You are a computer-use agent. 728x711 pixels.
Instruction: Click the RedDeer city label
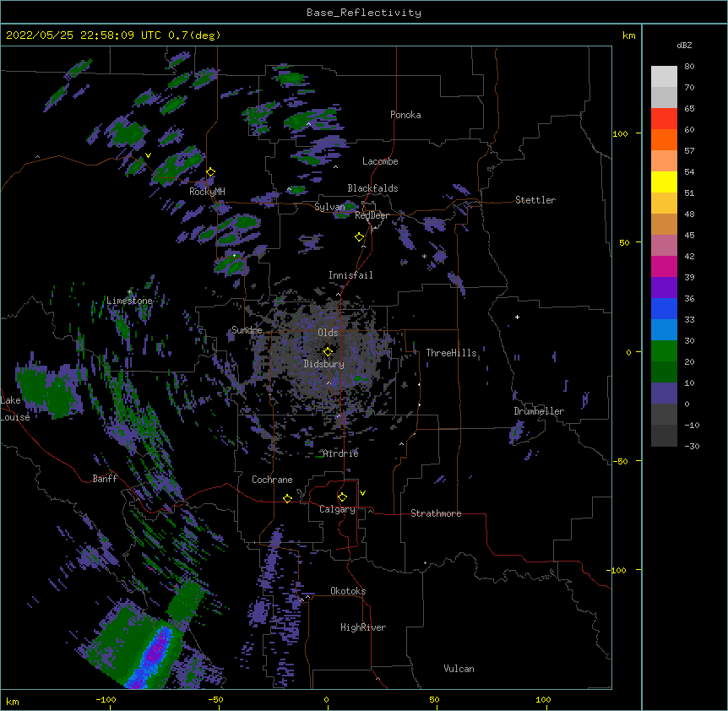tap(372, 215)
